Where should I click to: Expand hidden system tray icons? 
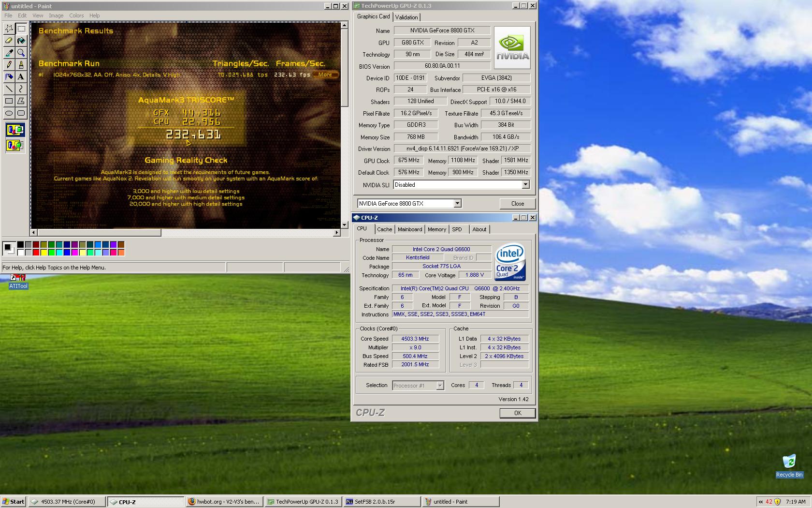pyautogui.click(x=761, y=502)
